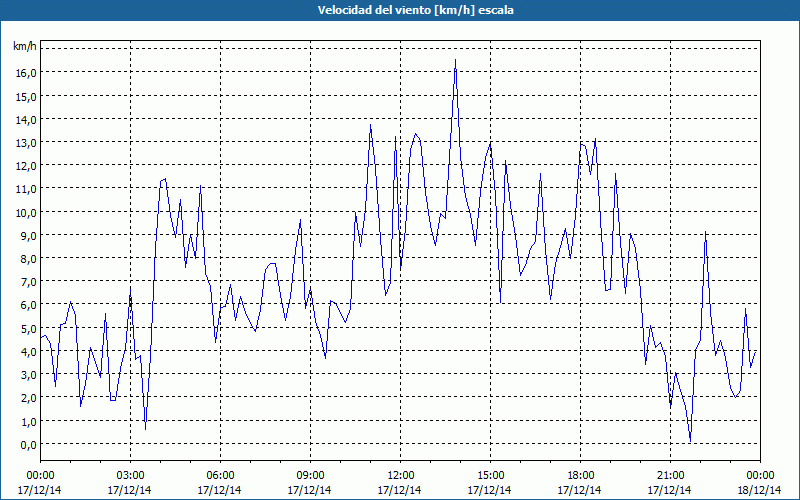Select the '03:00' time label
Screen dimensions: 800x500
click(x=130, y=476)
